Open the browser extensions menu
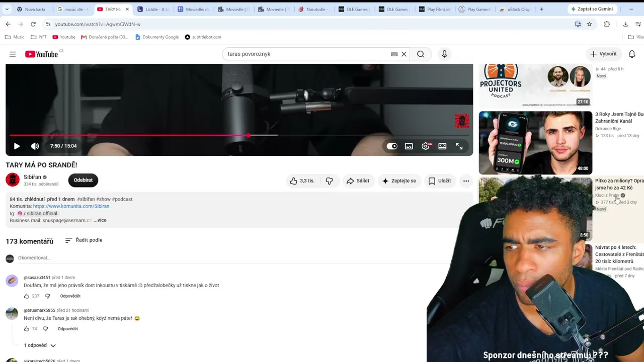Screen dimensions: 644x362 607,24
